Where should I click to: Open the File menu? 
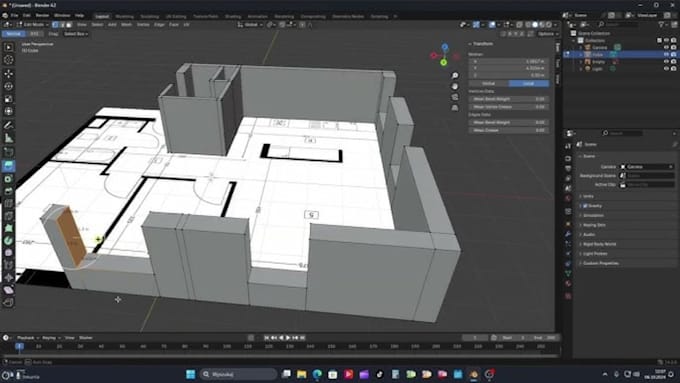pyautogui.click(x=14, y=16)
